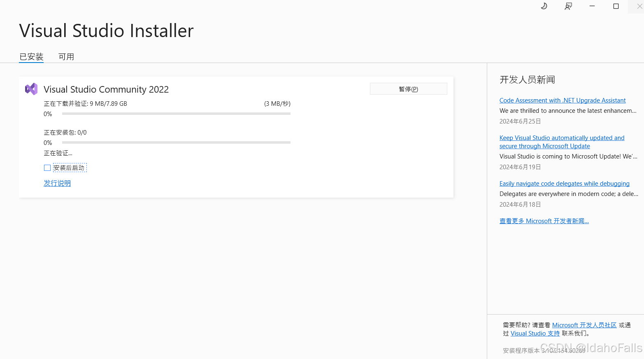
Task: Visit the Microsoft 开发人员社区 link
Action: pyautogui.click(x=584, y=325)
